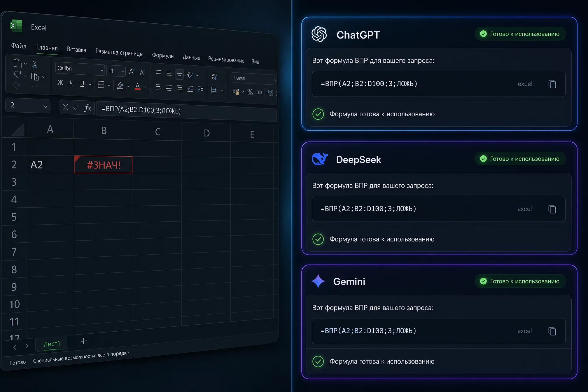Click ChatGPT's Готово к использованию badge
588x392 pixels.
tap(520, 34)
